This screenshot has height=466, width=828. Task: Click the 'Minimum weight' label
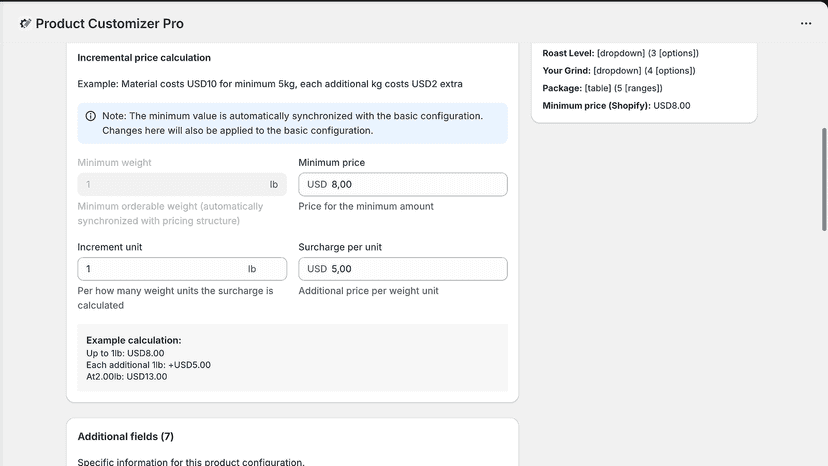[115, 162]
